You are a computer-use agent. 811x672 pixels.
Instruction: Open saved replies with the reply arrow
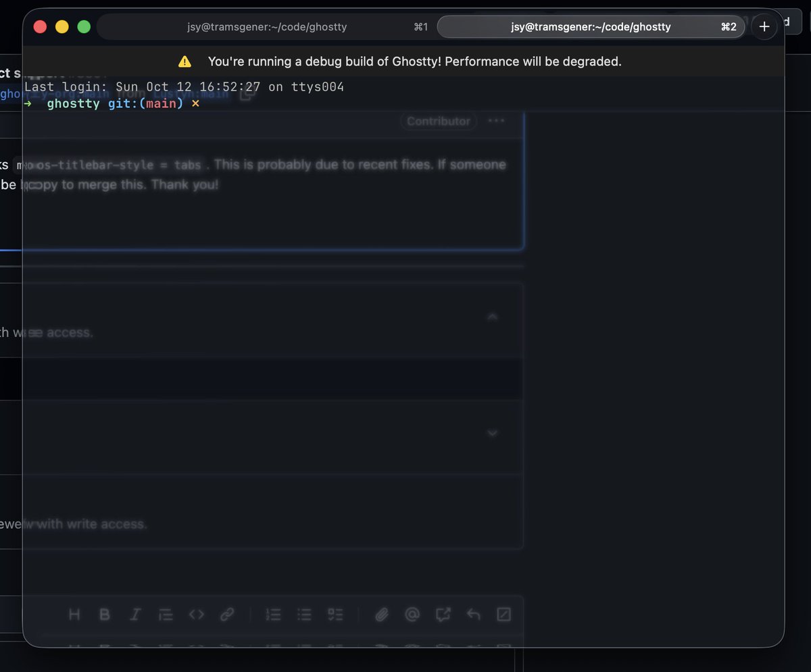click(x=474, y=614)
